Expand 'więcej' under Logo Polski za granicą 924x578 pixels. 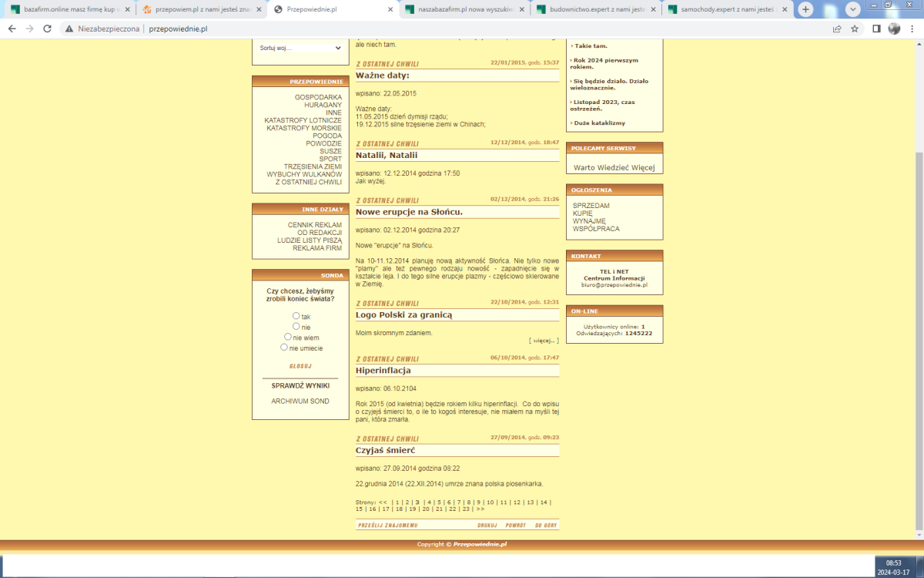click(544, 340)
